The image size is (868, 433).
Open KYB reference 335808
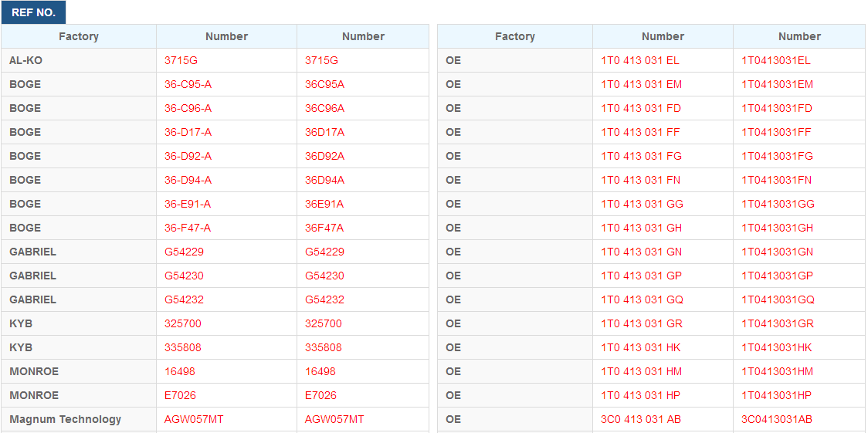pyautogui.click(x=183, y=347)
